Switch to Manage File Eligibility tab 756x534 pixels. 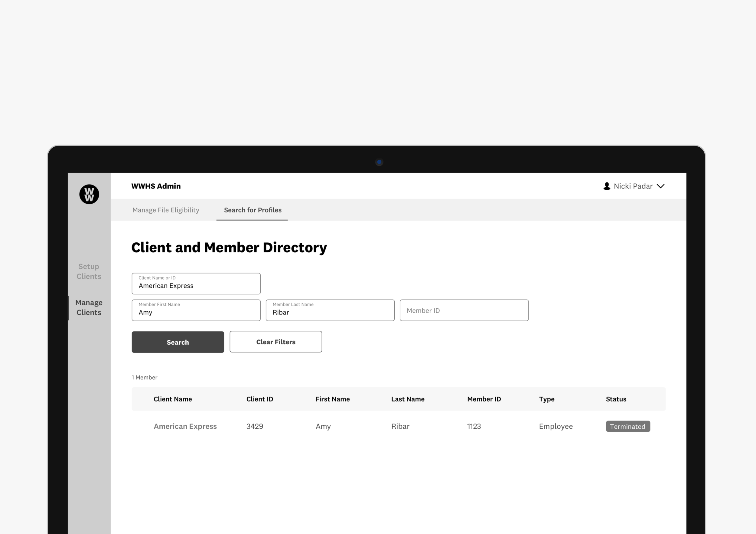pyautogui.click(x=166, y=210)
